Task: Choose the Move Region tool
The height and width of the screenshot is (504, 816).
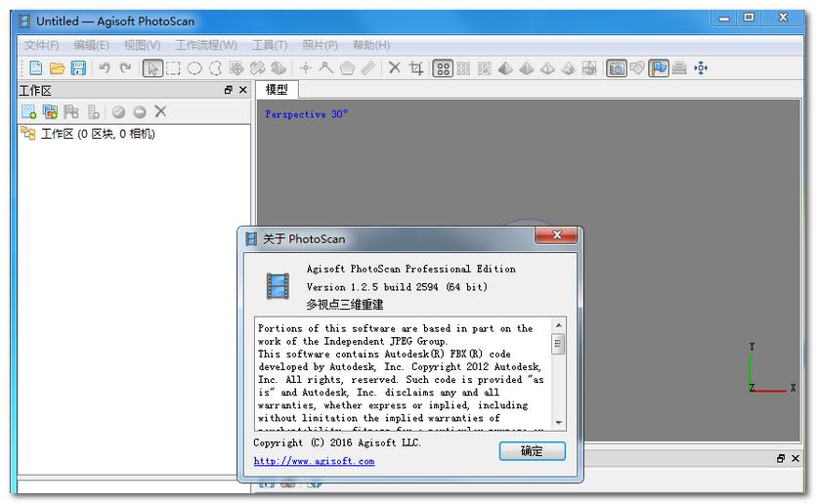Action: tap(236, 68)
